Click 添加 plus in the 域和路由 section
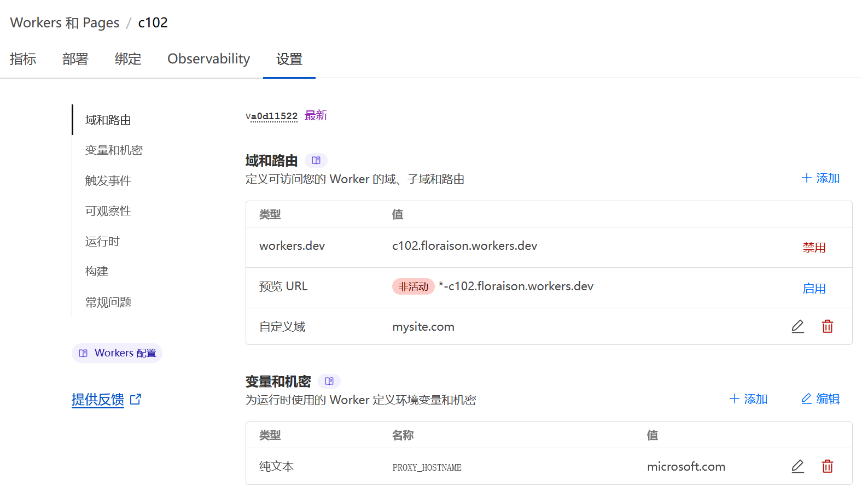862x504 pixels. 820,178
